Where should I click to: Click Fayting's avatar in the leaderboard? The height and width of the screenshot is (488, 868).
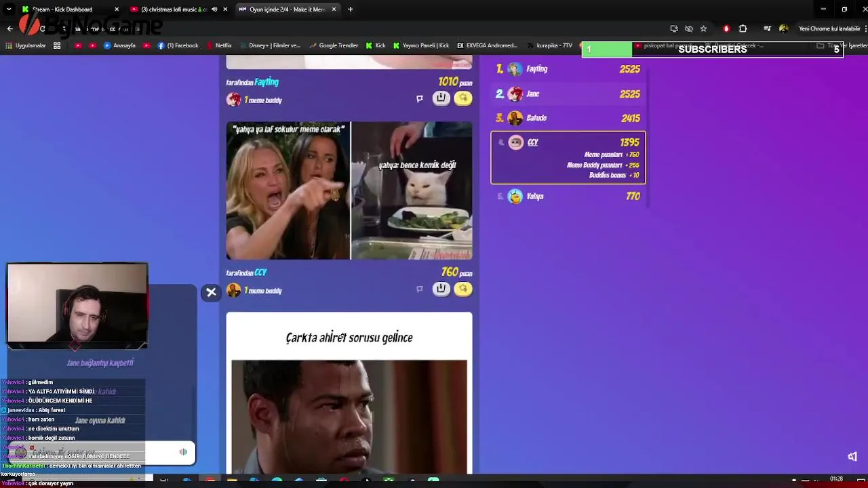(515, 69)
